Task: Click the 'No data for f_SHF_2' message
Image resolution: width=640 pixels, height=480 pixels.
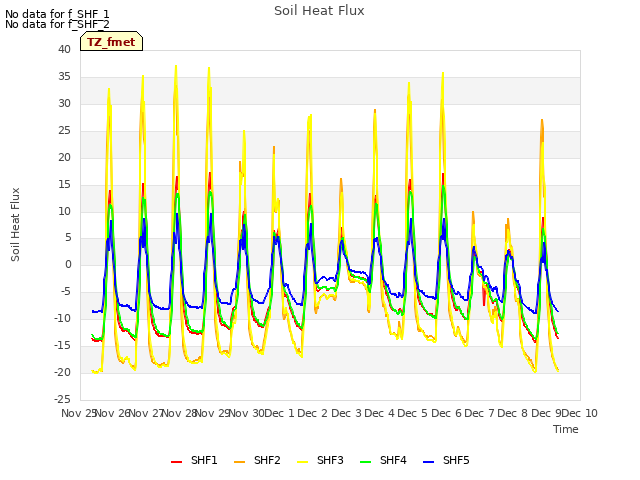Action: 57,24
